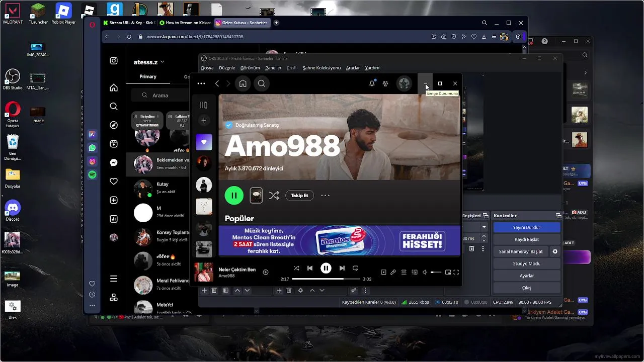Start recording with Kaydı Başlat button
This screenshot has height=362, width=644.
pos(527,239)
